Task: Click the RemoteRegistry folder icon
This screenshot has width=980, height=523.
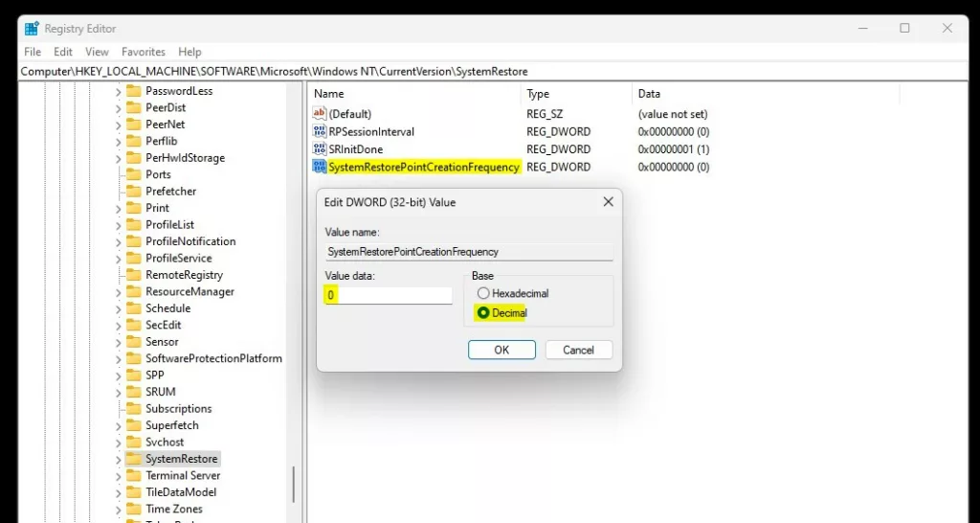Action: pos(134,275)
